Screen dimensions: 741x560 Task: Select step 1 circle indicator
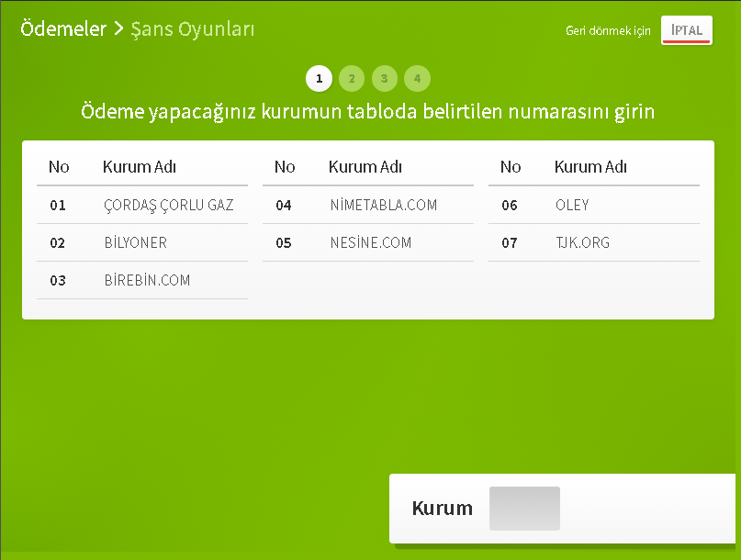click(319, 78)
